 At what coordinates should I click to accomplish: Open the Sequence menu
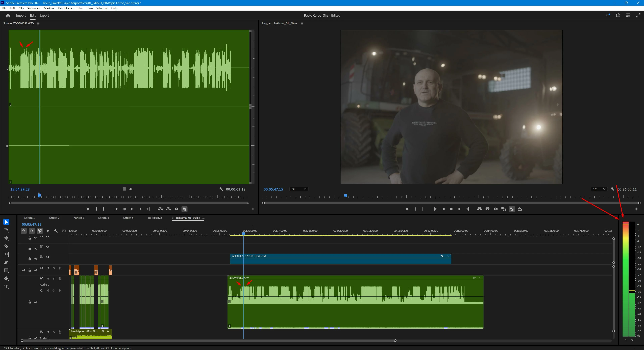click(x=34, y=8)
